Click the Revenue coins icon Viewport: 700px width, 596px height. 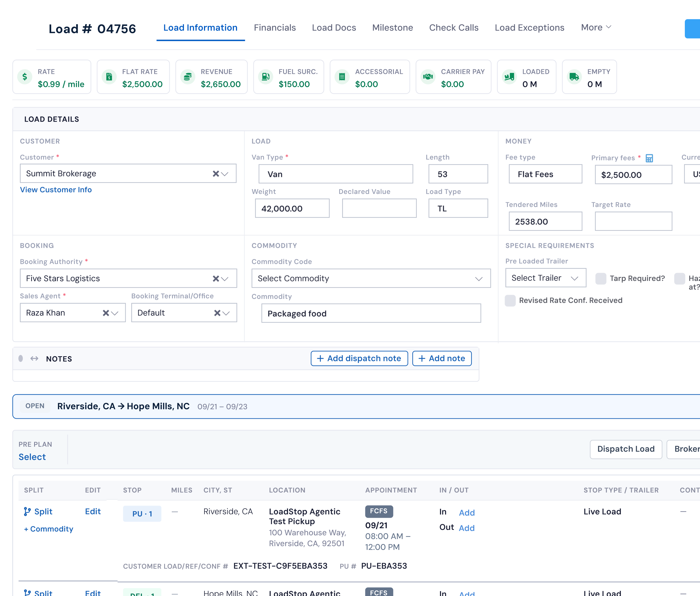187,77
